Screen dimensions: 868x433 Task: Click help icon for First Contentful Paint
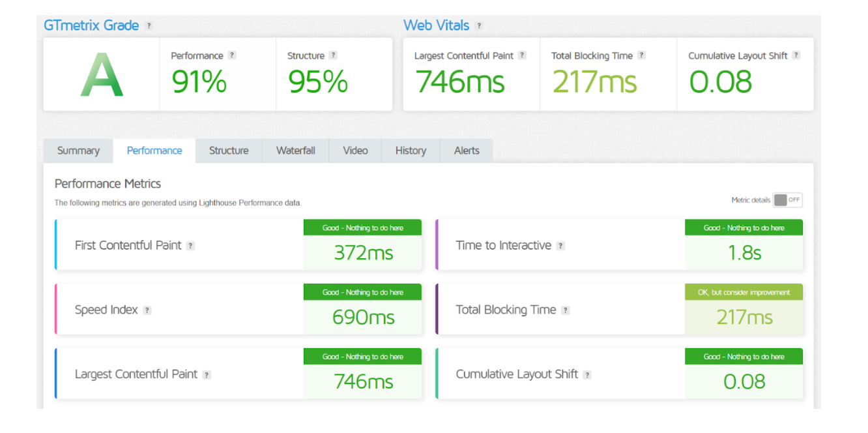pyautogui.click(x=190, y=246)
